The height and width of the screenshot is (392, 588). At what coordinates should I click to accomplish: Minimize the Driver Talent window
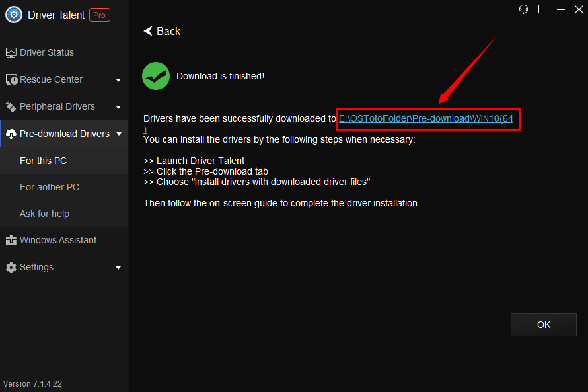click(561, 9)
